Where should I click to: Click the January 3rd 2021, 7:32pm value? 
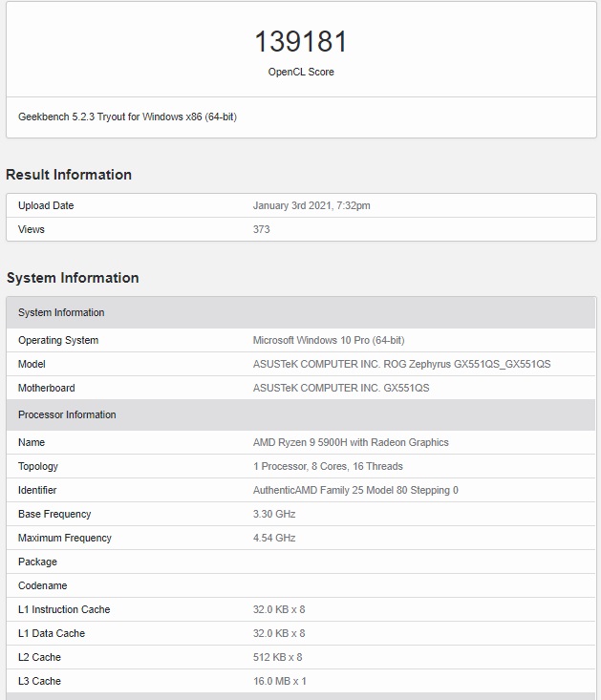click(x=311, y=206)
